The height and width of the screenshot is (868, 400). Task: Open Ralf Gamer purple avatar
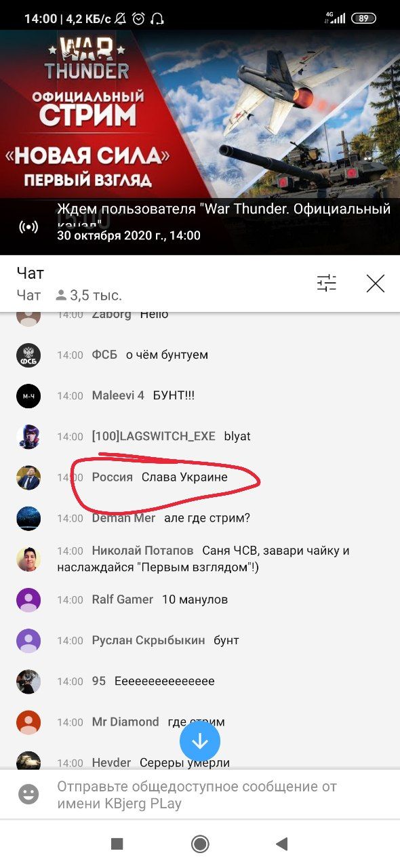pyautogui.click(x=28, y=600)
